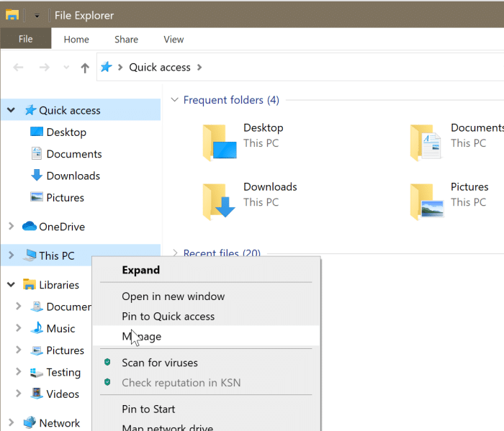Select the Desktop folder in Frequent folders
The height and width of the screenshot is (431, 504).
click(x=243, y=142)
